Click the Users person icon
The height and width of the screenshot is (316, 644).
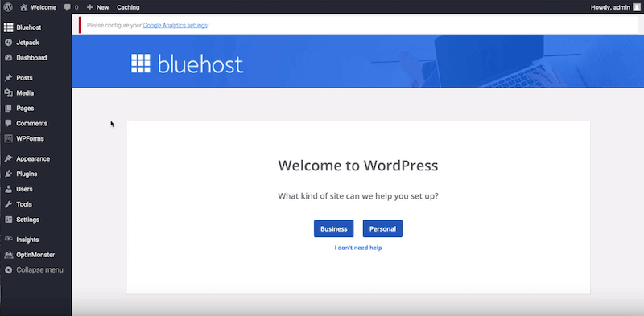coord(8,189)
